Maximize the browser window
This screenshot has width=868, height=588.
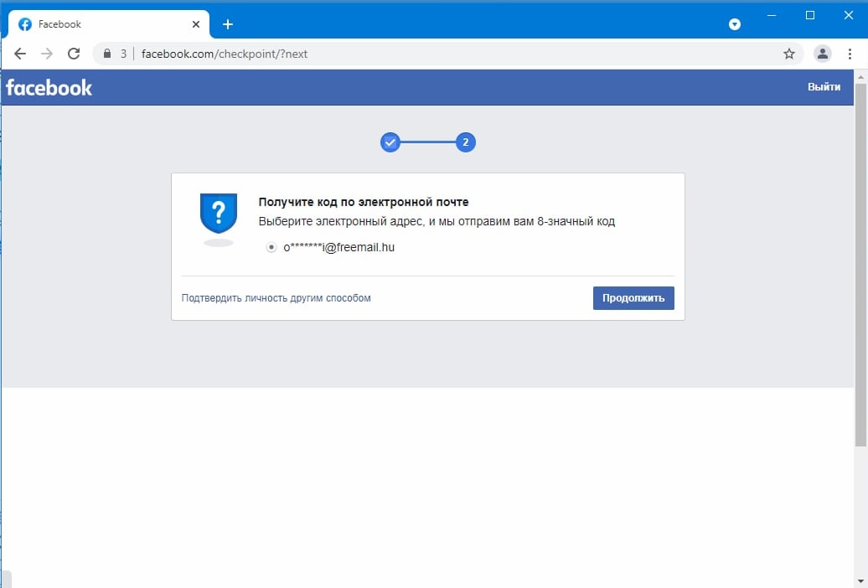[x=810, y=16]
